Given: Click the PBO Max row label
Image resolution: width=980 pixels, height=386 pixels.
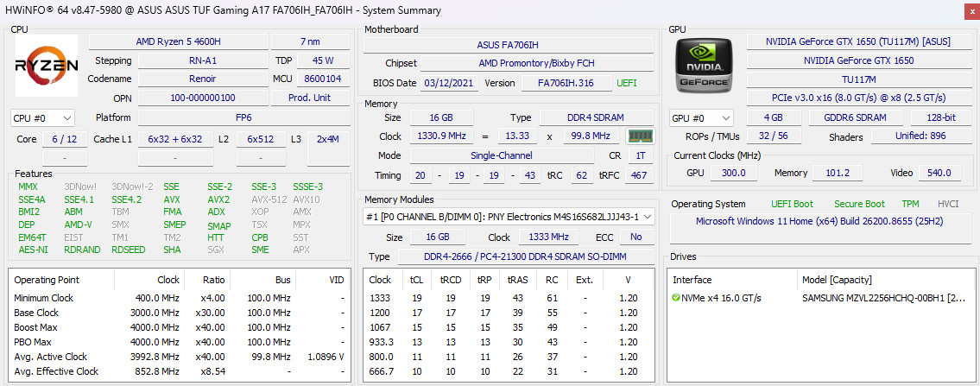Looking at the screenshot, I should coord(33,342).
